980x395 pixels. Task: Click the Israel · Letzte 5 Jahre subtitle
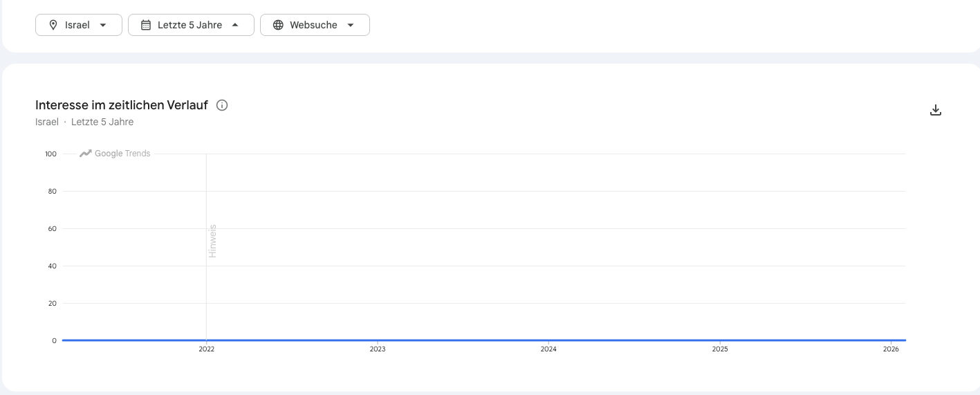(x=84, y=122)
